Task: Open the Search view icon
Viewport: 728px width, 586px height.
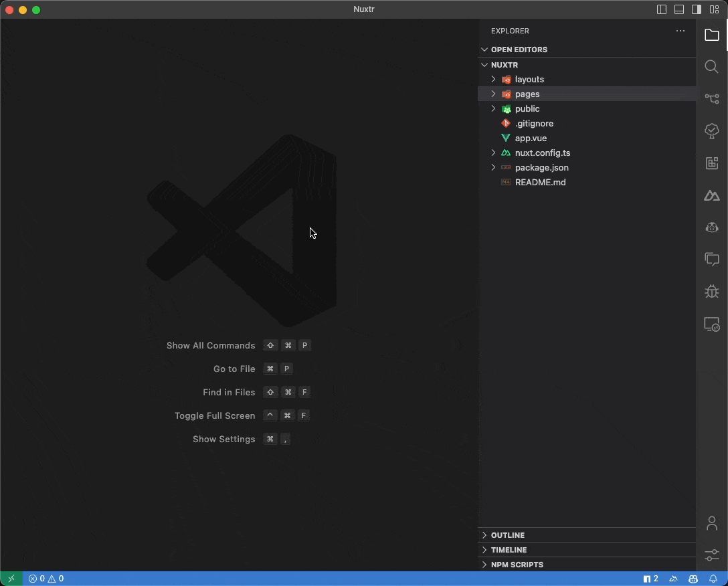Action: [711, 66]
